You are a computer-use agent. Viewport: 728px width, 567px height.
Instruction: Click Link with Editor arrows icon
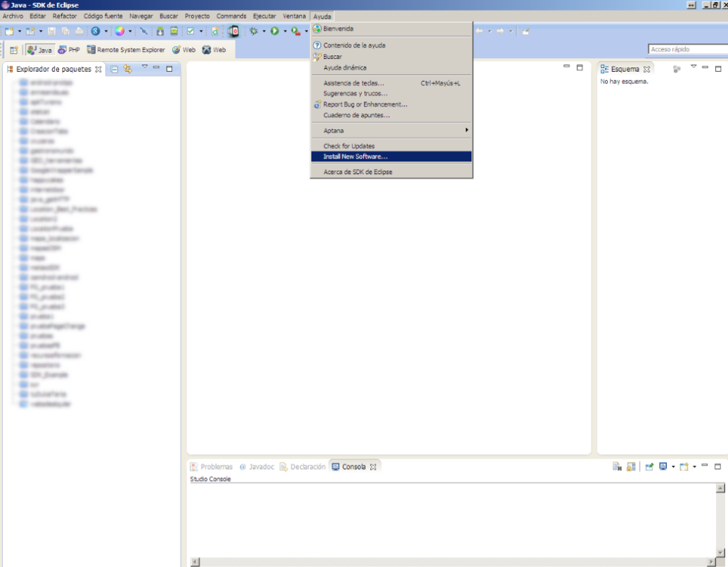[128, 69]
